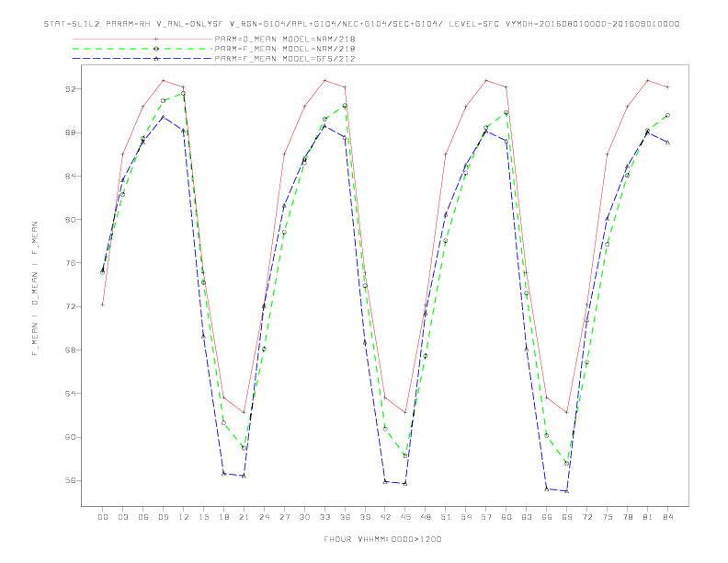
Task: Click x-axis tick label 51
Action: tap(446, 517)
